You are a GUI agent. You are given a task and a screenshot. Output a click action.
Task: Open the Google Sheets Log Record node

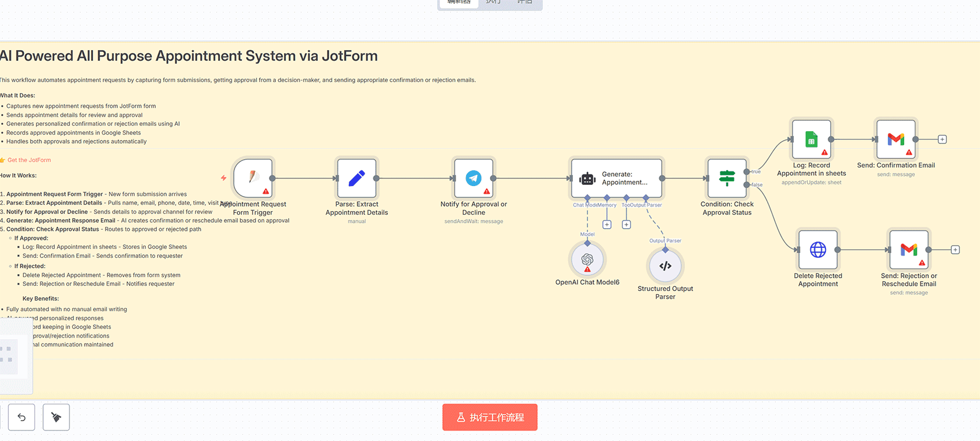click(811, 139)
